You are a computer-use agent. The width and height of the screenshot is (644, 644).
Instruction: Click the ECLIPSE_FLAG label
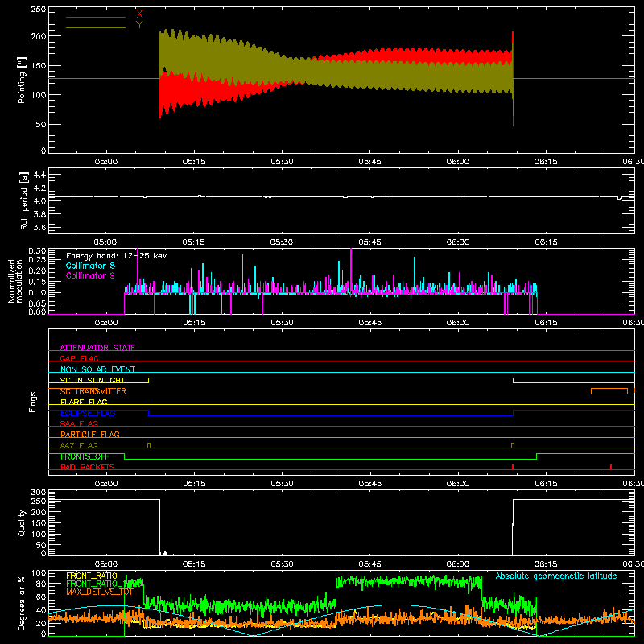pyautogui.click(x=88, y=413)
